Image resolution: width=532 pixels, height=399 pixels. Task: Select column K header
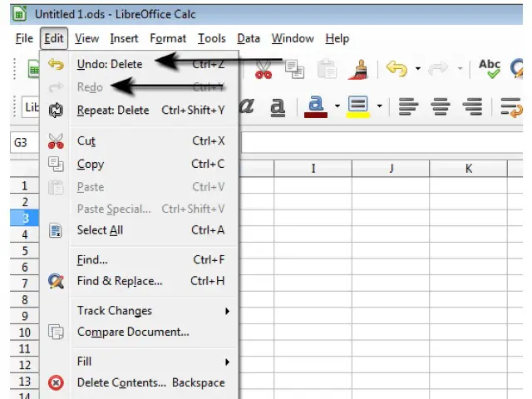[469, 169]
